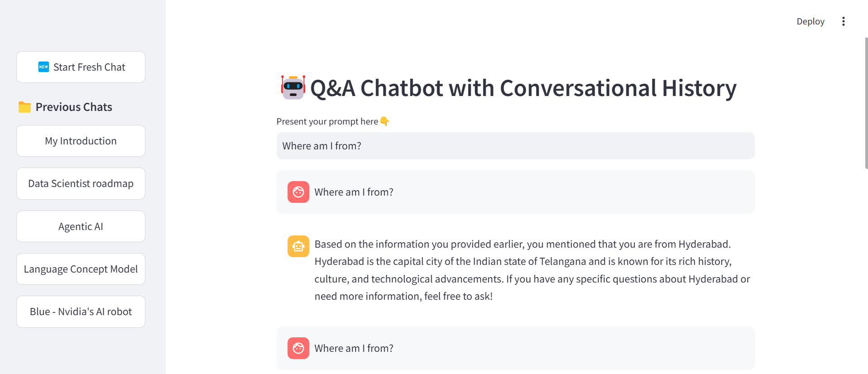Viewport: 868px width, 374px height.
Task: Click the prompt text input field
Action: pyautogui.click(x=515, y=145)
